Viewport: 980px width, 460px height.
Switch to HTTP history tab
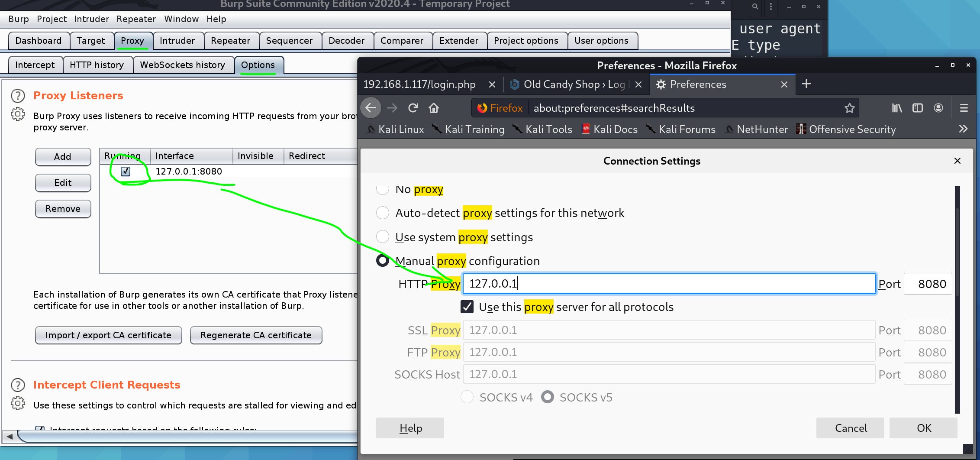coord(97,65)
